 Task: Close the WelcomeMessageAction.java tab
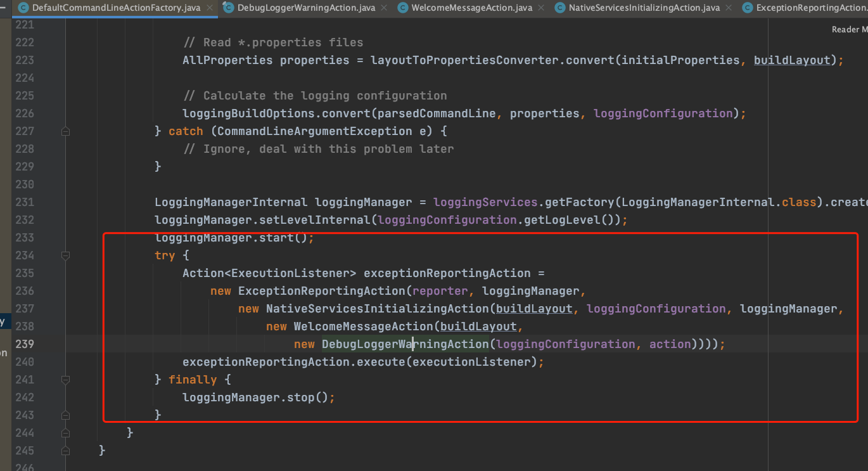pos(542,8)
